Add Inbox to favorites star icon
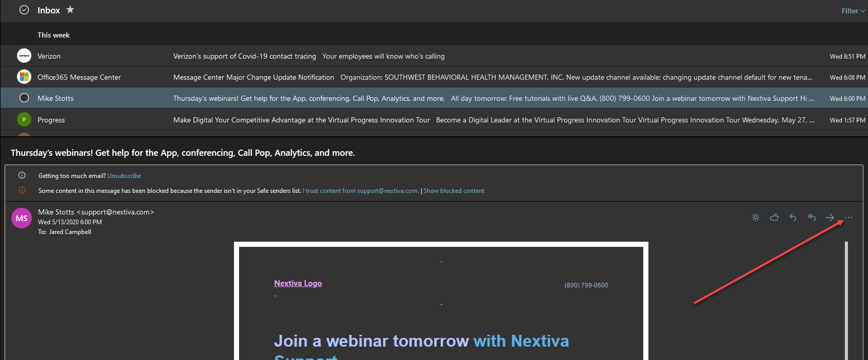Image resolution: width=868 pixels, height=360 pixels. 70,10
